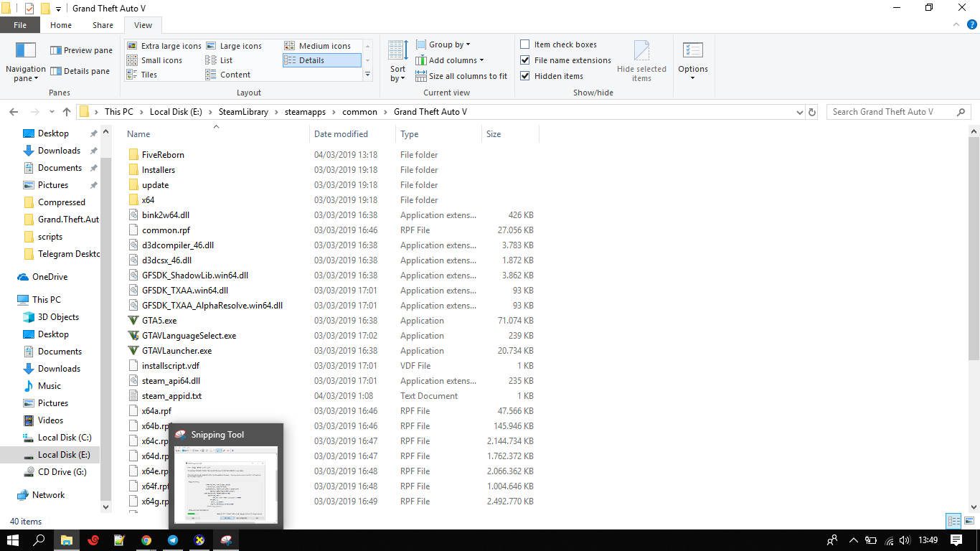The height and width of the screenshot is (551, 980).
Task: Click Hide selected items button
Action: point(641,62)
